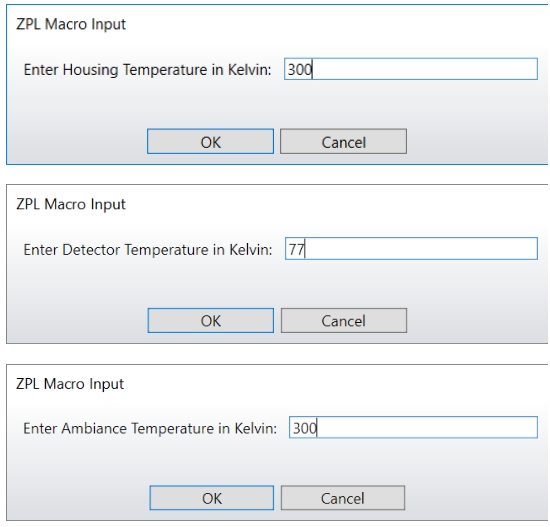Select the ZPL Macro Input title of Ambiance dialog
This screenshot has height=527, width=550.
pos(70,384)
